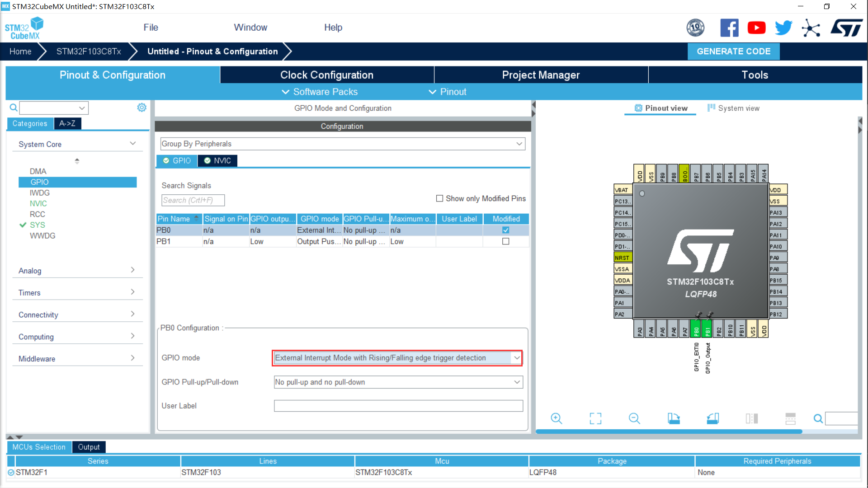Select NVIC in System Core list
Screen dimensions: 868x488
tap(38, 204)
